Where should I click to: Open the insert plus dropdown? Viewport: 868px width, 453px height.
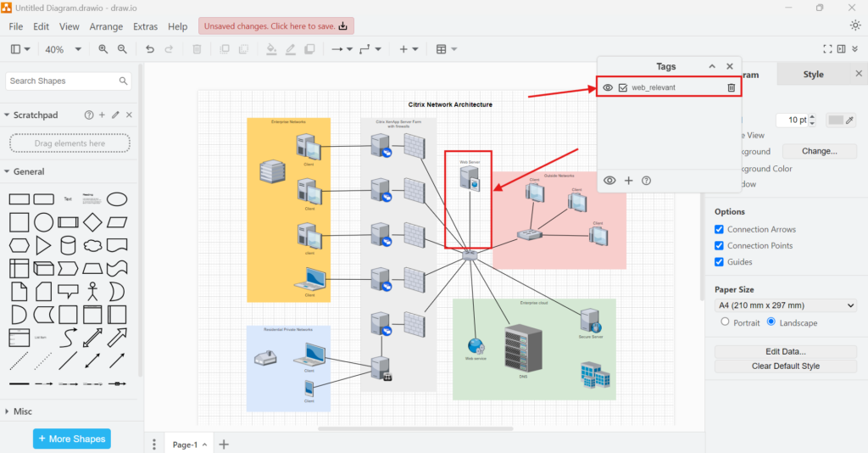pos(409,49)
